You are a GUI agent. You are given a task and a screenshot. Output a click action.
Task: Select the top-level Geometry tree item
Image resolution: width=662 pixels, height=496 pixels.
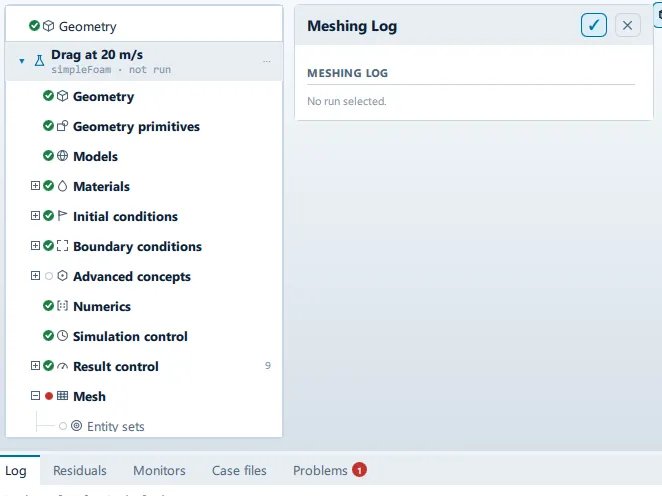tap(144, 26)
